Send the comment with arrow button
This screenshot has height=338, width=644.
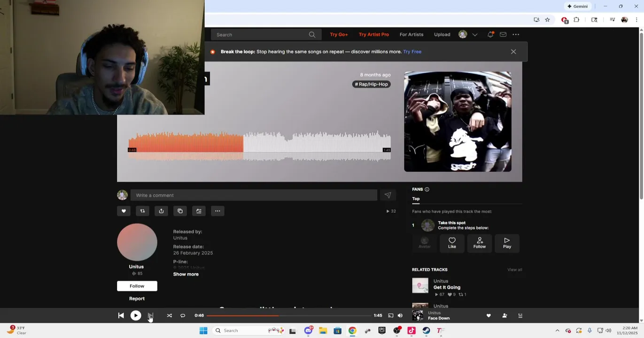(388, 195)
